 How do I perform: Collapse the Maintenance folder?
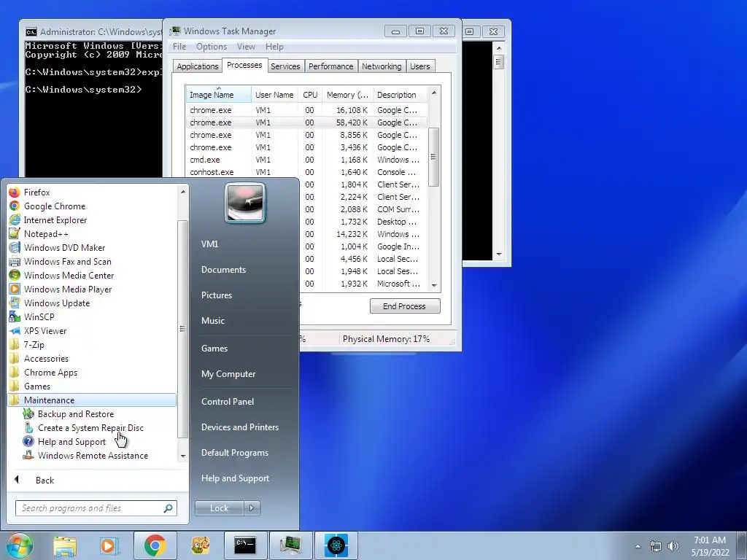92,400
